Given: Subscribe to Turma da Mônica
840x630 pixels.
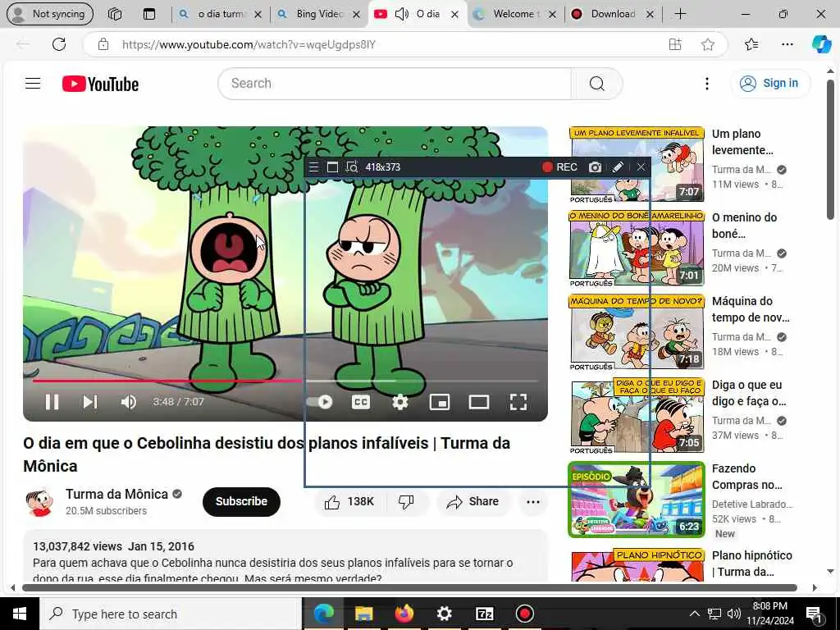Looking at the screenshot, I should point(241,501).
